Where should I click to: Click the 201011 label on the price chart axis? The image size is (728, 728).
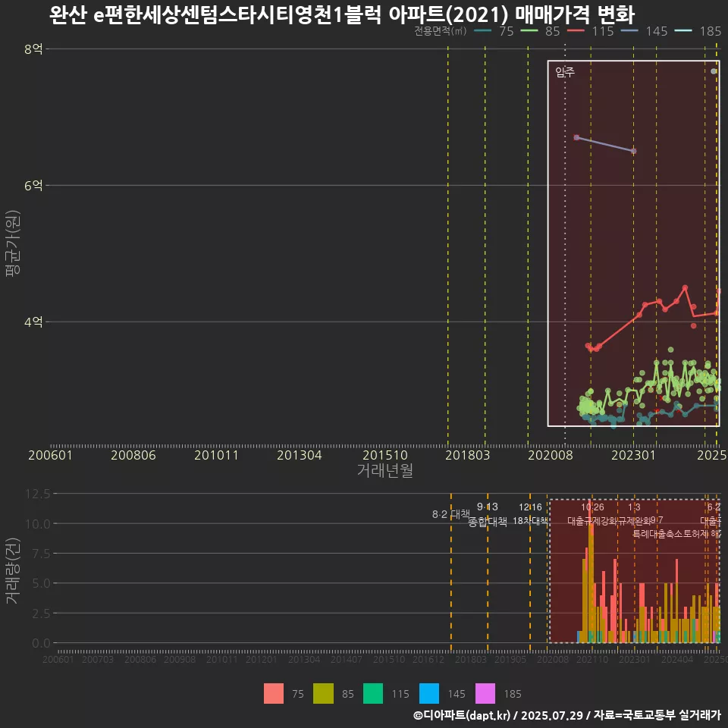tap(216, 455)
